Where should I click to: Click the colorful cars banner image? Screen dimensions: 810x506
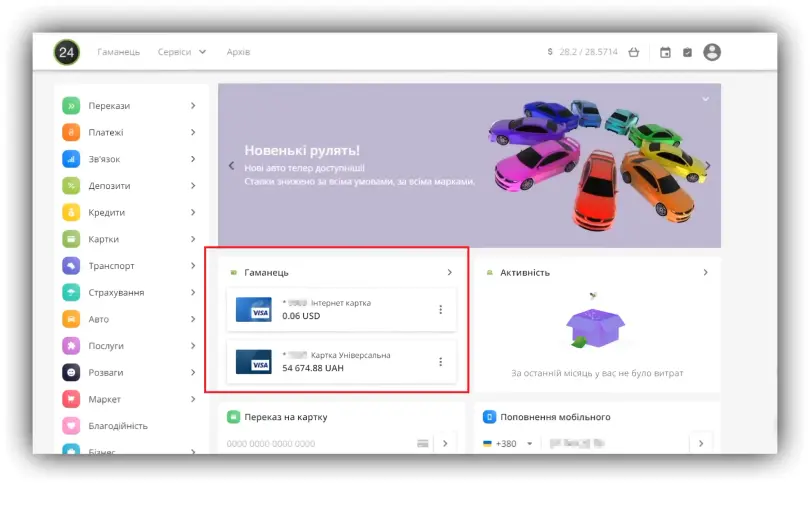[598, 164]
